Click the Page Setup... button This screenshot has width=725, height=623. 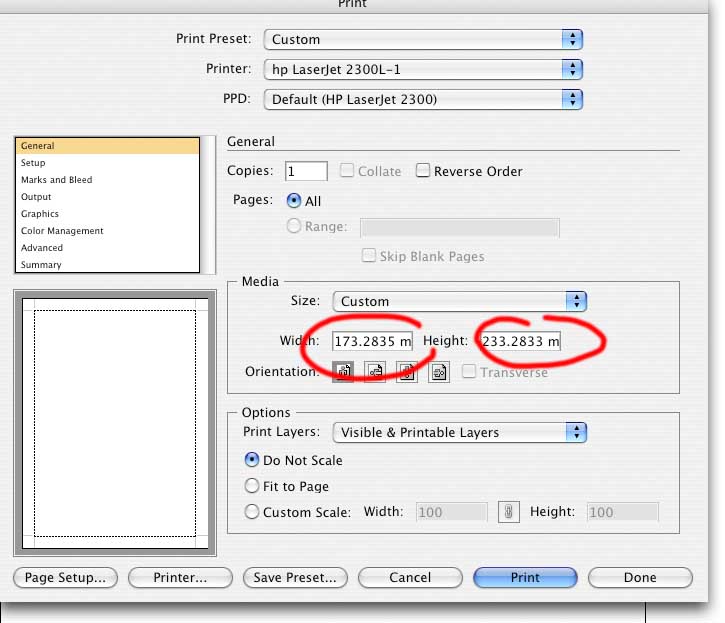66,578
